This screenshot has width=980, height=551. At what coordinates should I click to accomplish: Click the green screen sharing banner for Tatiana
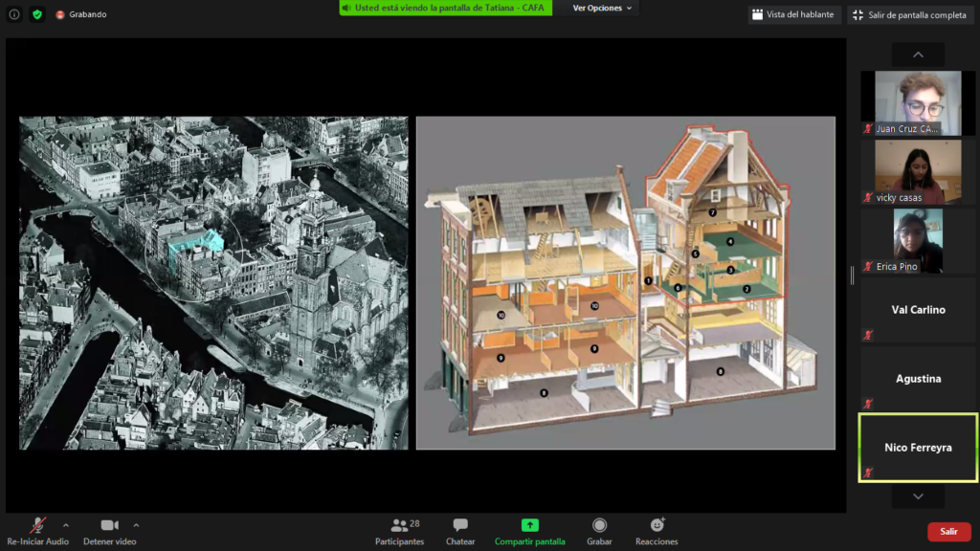[x=446, y=8]
